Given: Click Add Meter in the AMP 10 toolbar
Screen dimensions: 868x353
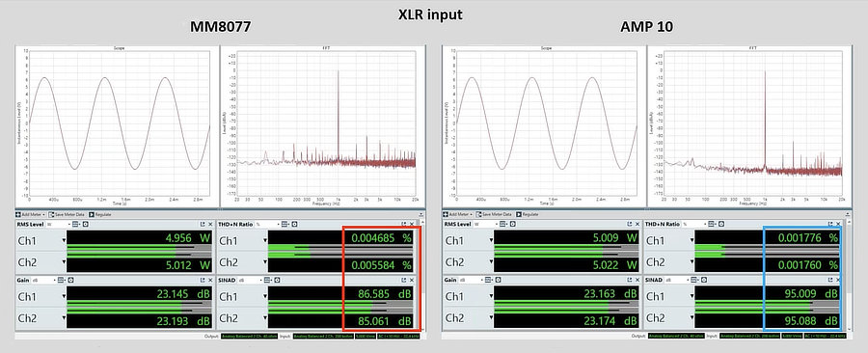Looking at the screenshot, I should tap(458, 214).
